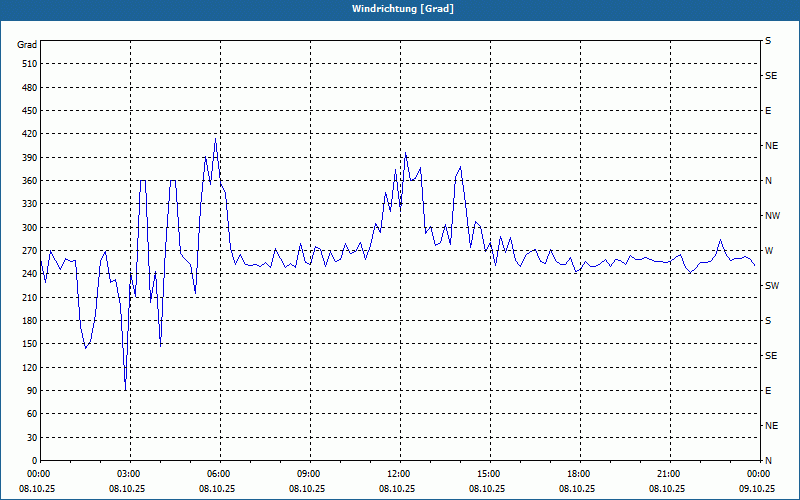The height and width of the screenshot is (500, 800).
Task: Click the 270 value on the Grad axis
Action: coord(30,251)
